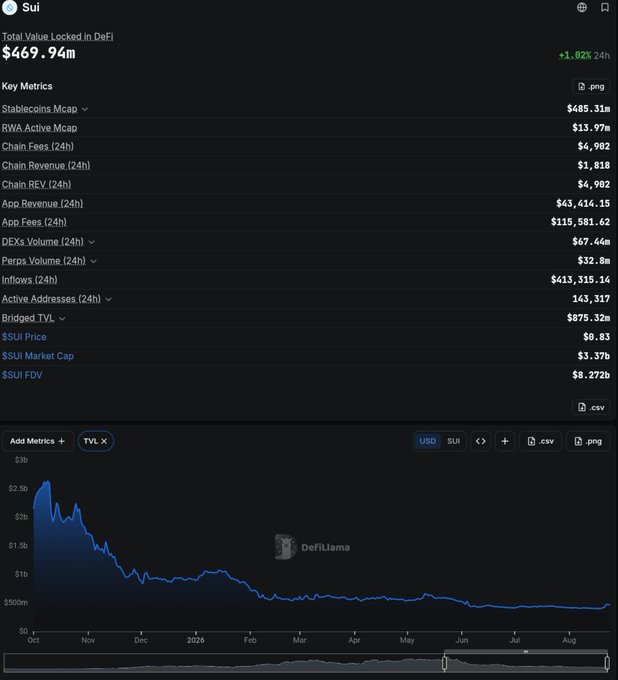Viewport: 618px width, 680px height.
Task: Click the left range slider handle
Action: [x=445, y=663]
